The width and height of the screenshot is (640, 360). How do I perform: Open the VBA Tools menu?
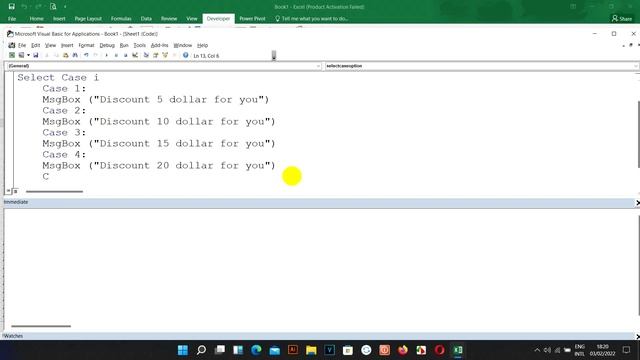pyautogui.click(x=139, y=45)
